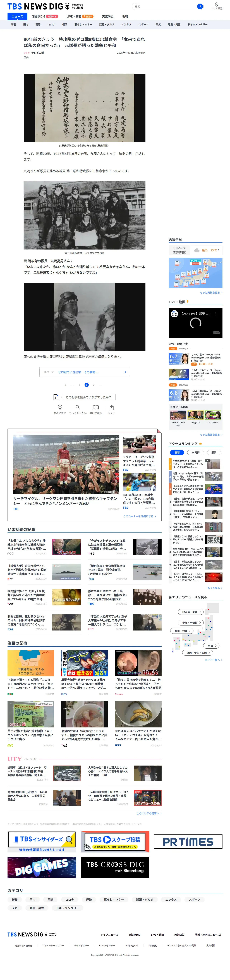Select the LIVE・動画 top tab
Viewport: 230px width, 980px height.
point(80,16)
